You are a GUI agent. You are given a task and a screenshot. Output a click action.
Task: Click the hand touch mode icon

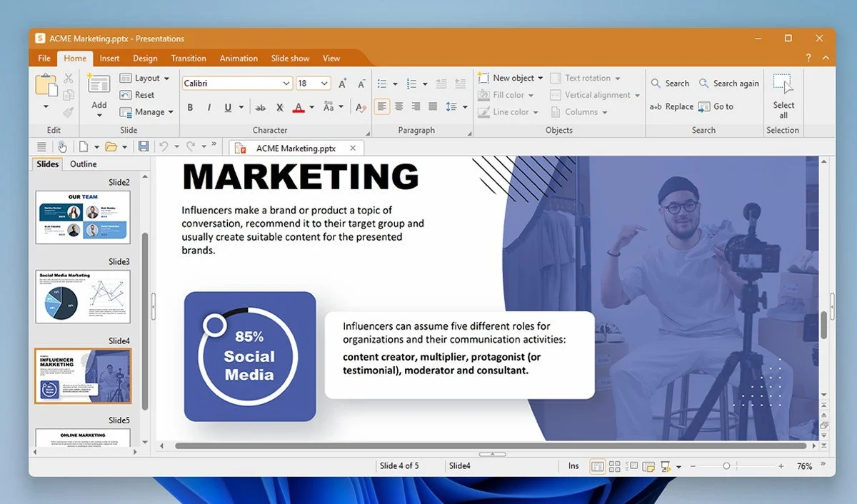63,147
